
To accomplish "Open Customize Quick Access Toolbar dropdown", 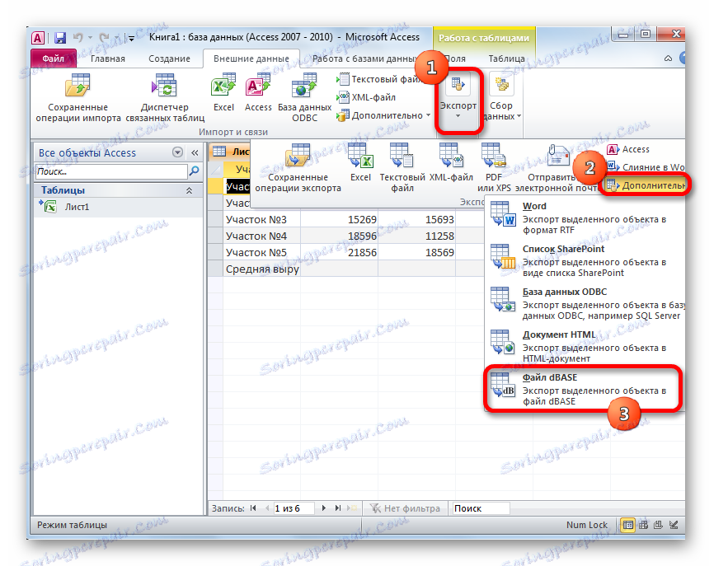I will click(x=131, y=38).
